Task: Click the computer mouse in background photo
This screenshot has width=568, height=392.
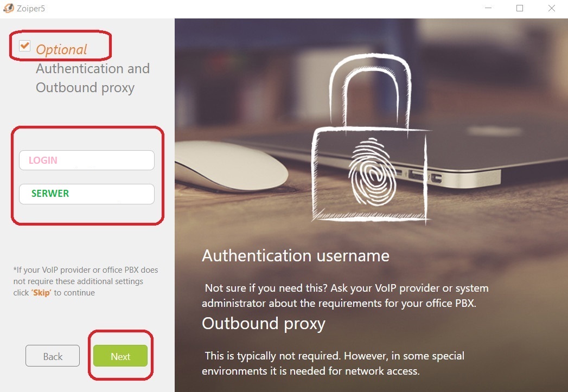Action: pos(231,166)
